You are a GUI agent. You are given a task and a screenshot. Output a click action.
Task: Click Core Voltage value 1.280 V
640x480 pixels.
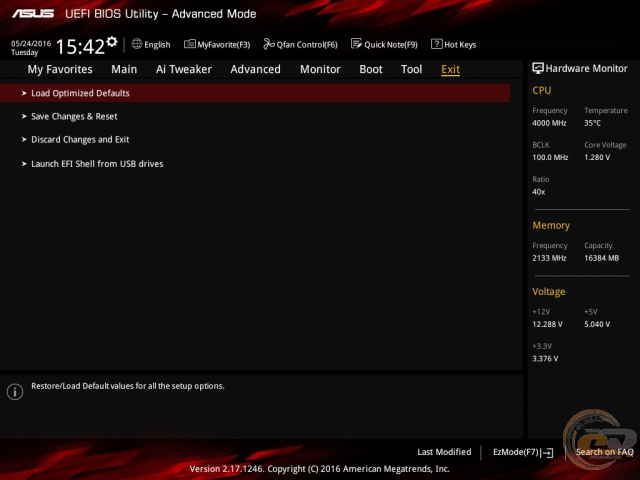597,158
